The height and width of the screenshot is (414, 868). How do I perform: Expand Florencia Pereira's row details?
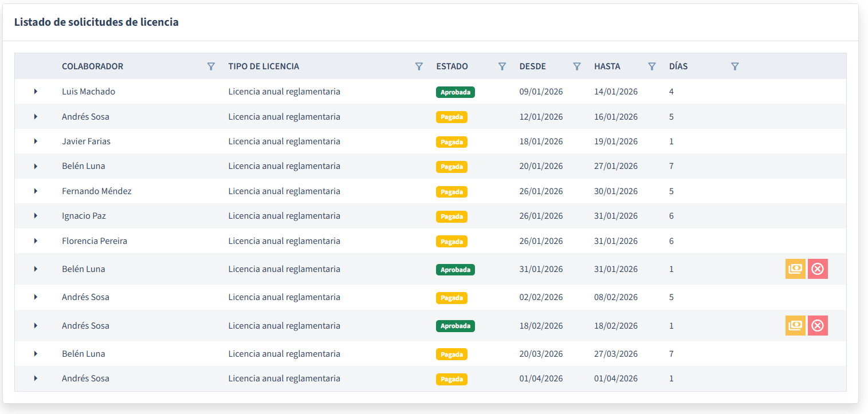[36, 241]
